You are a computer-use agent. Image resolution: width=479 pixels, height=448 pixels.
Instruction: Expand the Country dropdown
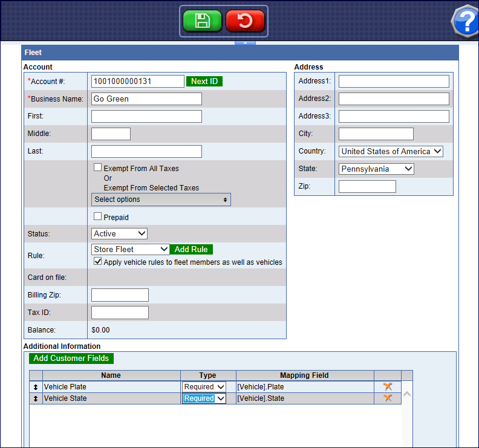click(x=391, y=151)
